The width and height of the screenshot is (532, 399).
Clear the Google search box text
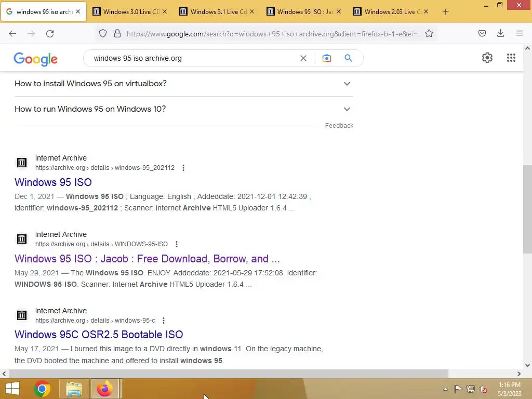pyautogui.click(x=303, y=58)
